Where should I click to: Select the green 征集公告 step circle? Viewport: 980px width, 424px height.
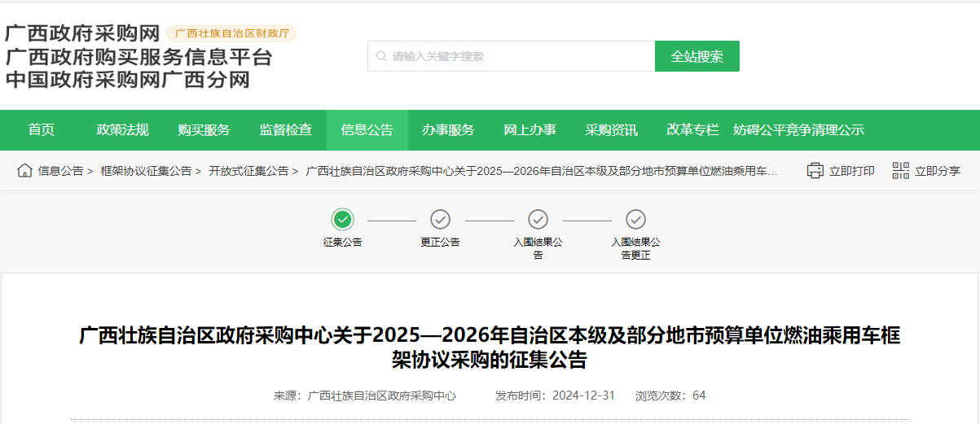click(x=343, y=219)
